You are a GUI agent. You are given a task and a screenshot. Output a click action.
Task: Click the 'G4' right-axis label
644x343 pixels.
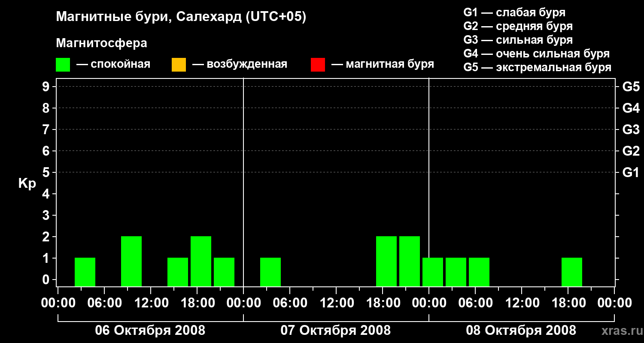[631, 108]
